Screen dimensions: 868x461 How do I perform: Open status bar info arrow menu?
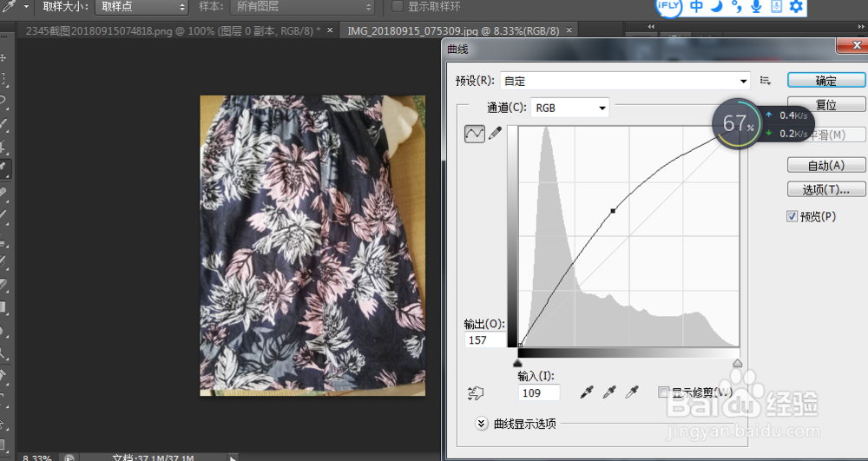pos(233,458)
